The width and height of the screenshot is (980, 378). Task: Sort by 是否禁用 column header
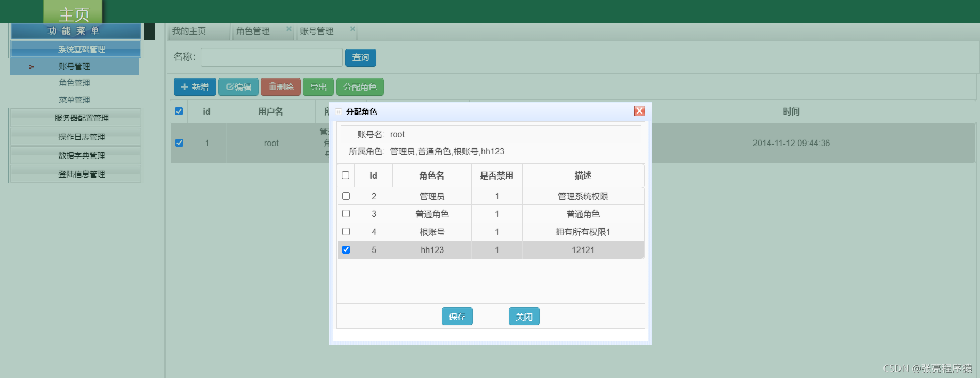pos(497,176)
